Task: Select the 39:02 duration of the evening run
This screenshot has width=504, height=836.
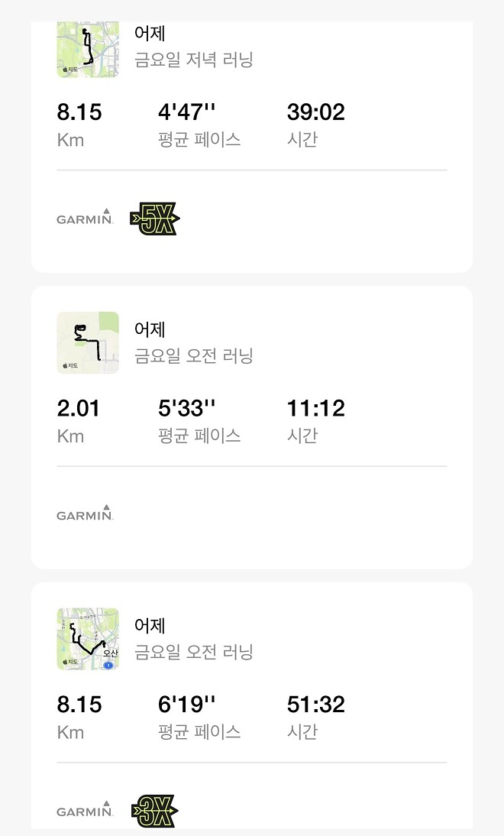Action: (x=316, y=112)
